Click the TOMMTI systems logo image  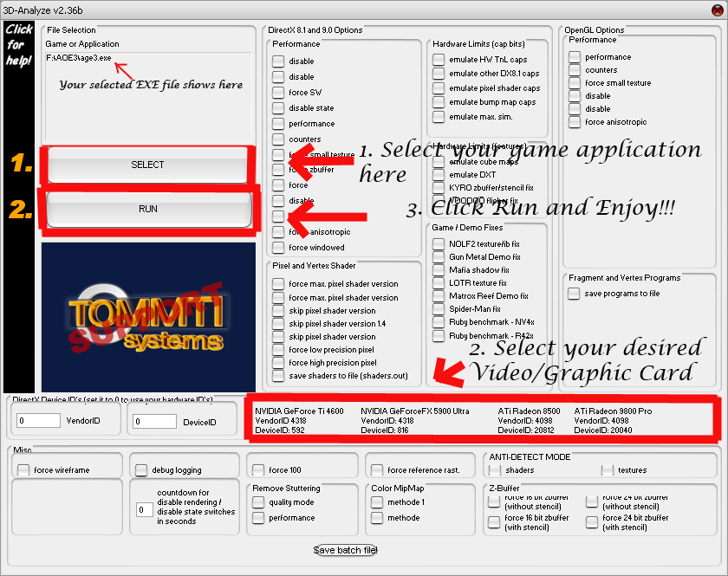point(148,317)
